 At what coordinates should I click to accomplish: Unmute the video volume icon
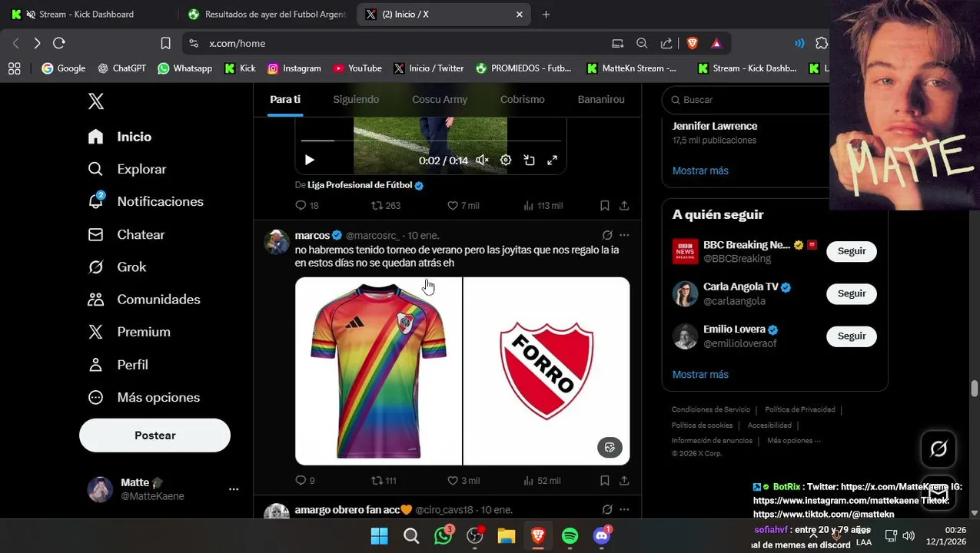click(482, 160)
